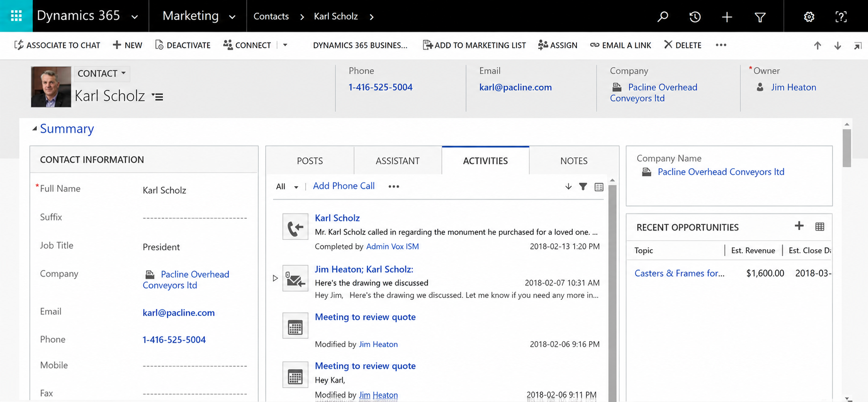Go to Contacts in the breadcrumb
The width and height of the screenshot is (868, 402).
pyautogui.click(x=271, y=16)
